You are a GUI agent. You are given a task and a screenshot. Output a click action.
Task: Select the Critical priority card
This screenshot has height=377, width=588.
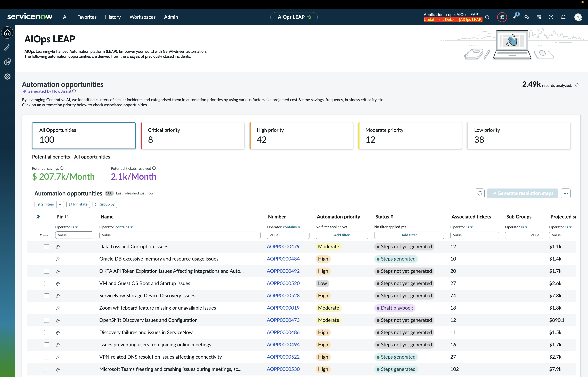tap(193, 136)
